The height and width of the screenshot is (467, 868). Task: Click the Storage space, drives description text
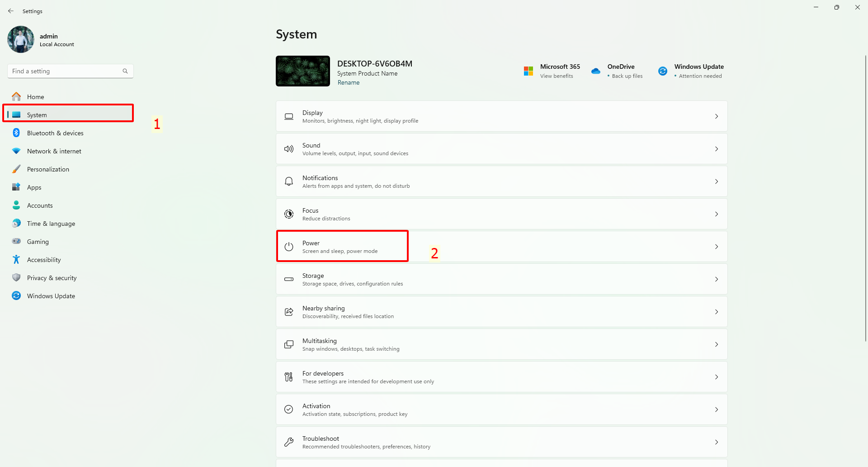point(353,284)
